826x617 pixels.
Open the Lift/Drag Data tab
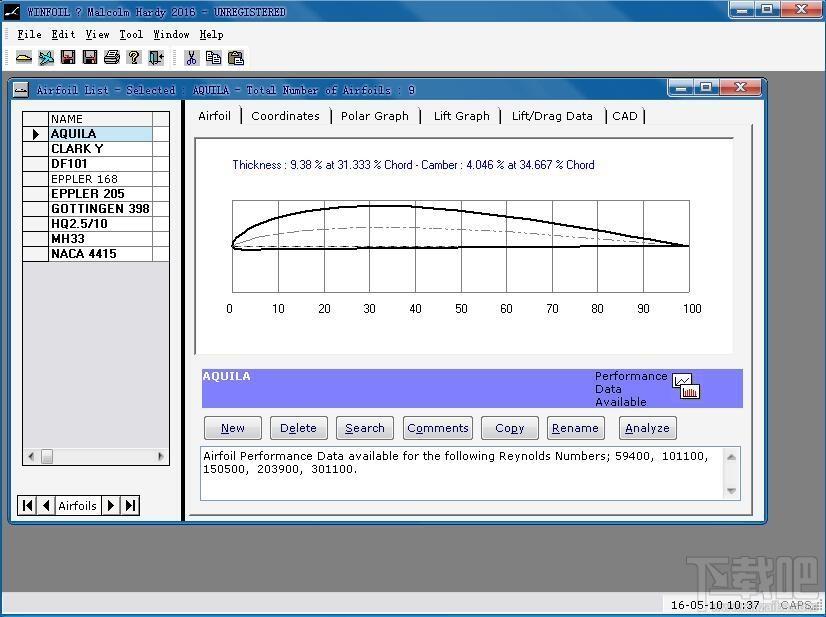552,116
